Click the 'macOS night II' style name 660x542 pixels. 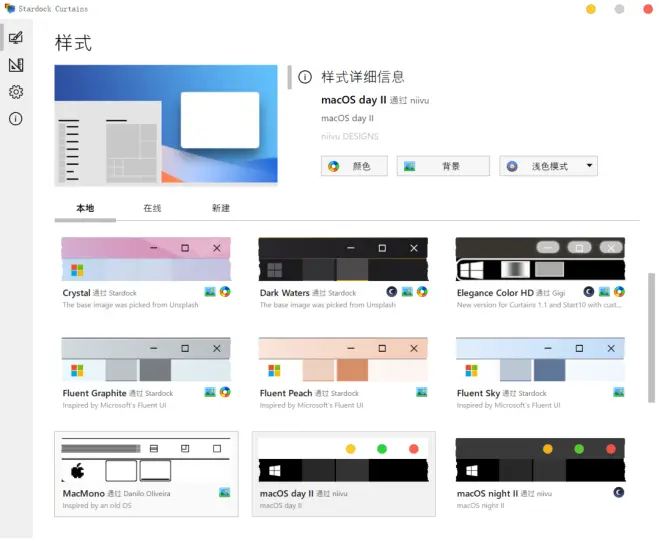point(487,494)
